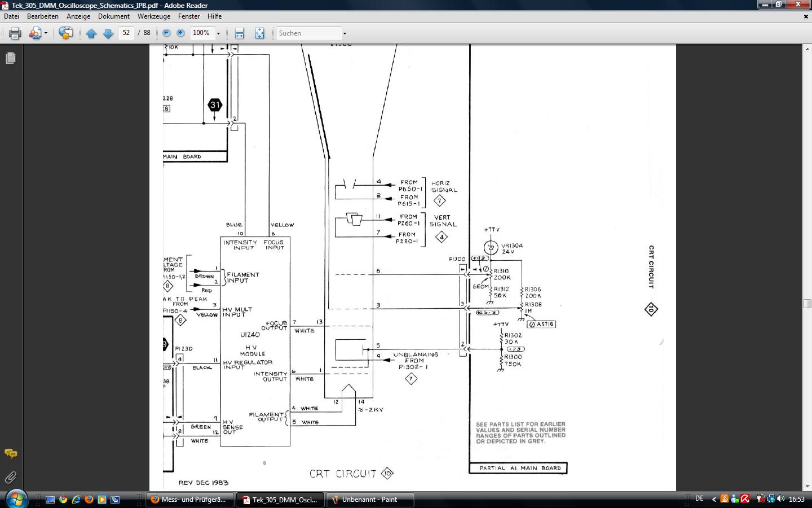The width and height of the screenshot is (812, 508).
Task: Open the Werkzeuge menu
Action: [153, 16]
